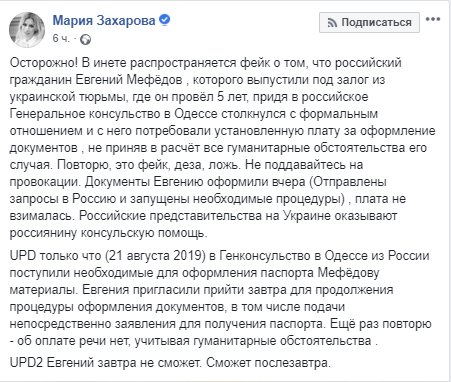Click the date "(21 августа 2019)"
The height and width of the screenshot is (382, 451).
point(155,256)
